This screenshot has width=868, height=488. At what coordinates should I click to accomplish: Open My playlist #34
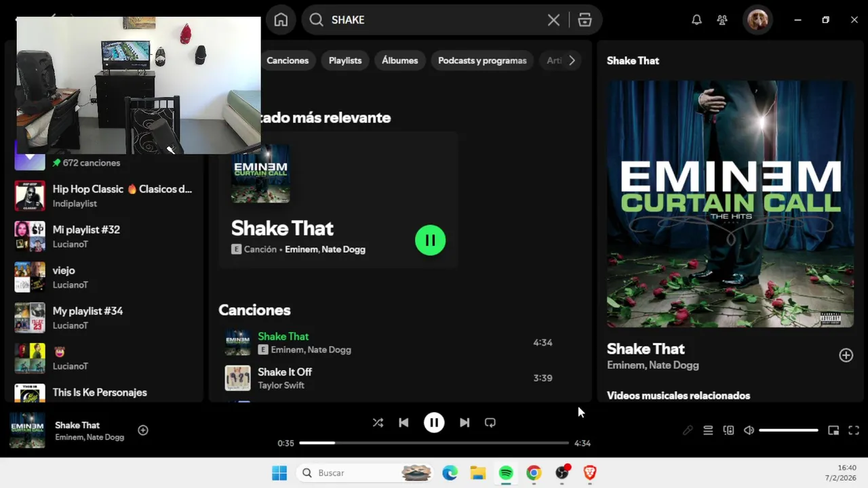tap(105, 317)
